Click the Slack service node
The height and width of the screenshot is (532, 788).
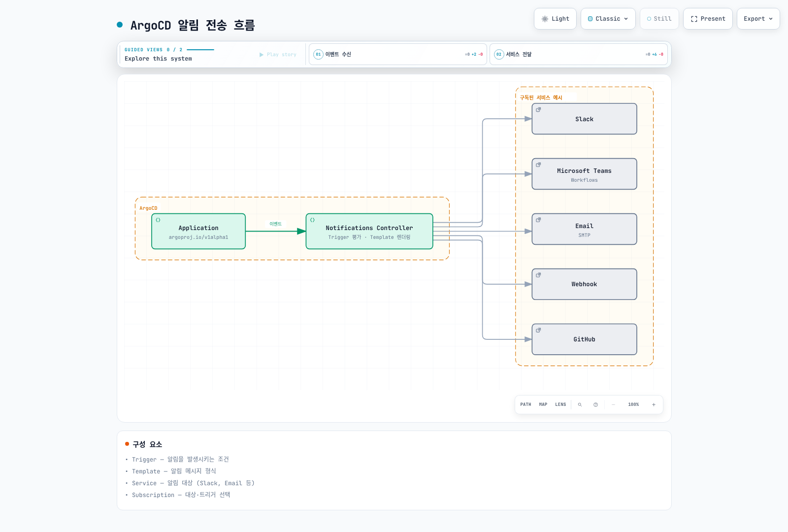click(584, 119)
